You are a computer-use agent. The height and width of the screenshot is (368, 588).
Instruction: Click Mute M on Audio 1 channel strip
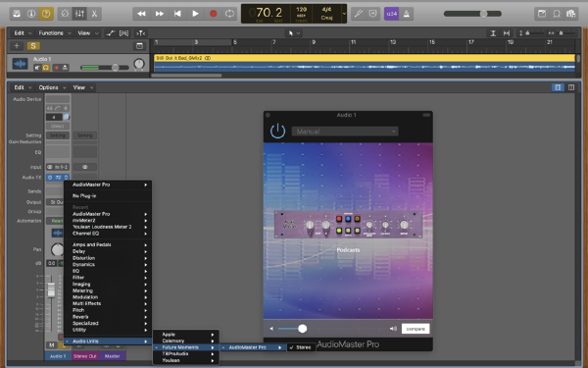click(x=51, y=345)
